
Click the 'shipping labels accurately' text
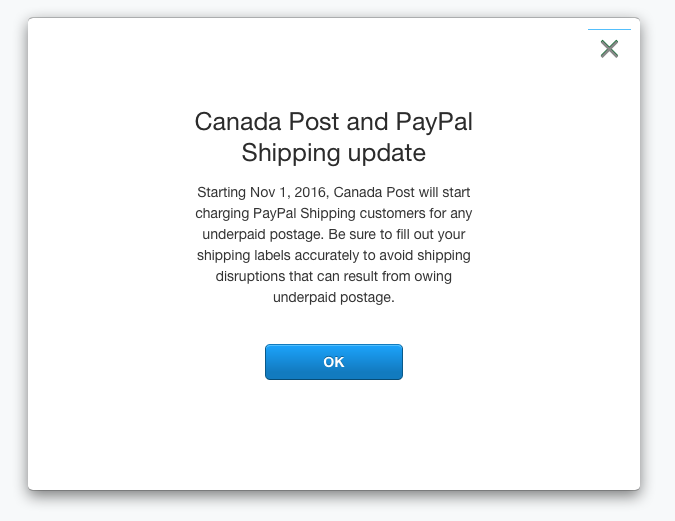click(x=282, y=256)
